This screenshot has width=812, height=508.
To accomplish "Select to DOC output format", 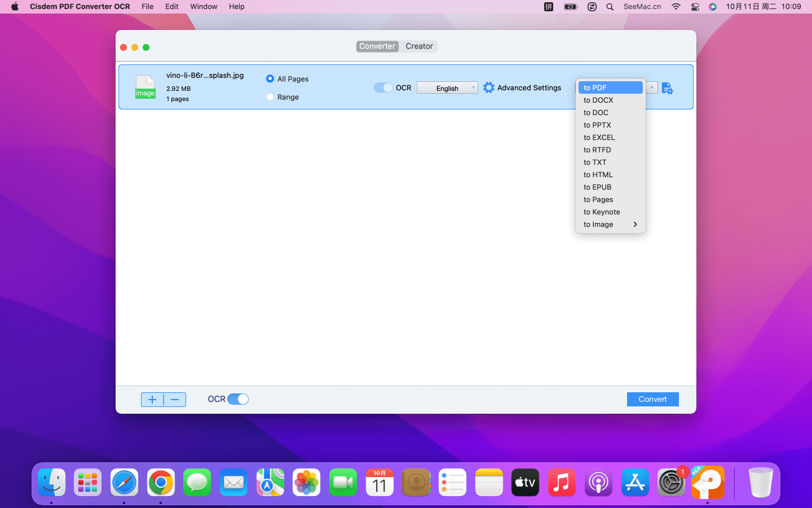I will pyautogui.click(x=611, y=113).
